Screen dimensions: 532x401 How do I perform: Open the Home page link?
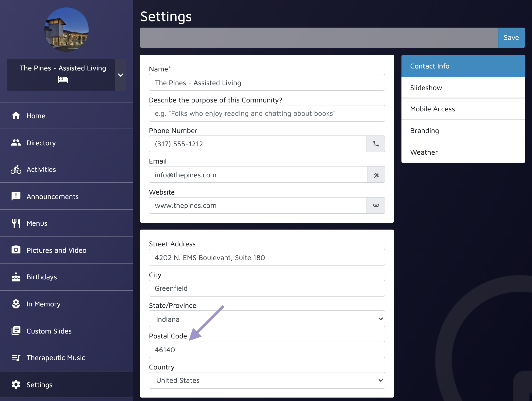click(x=66, y=116)
